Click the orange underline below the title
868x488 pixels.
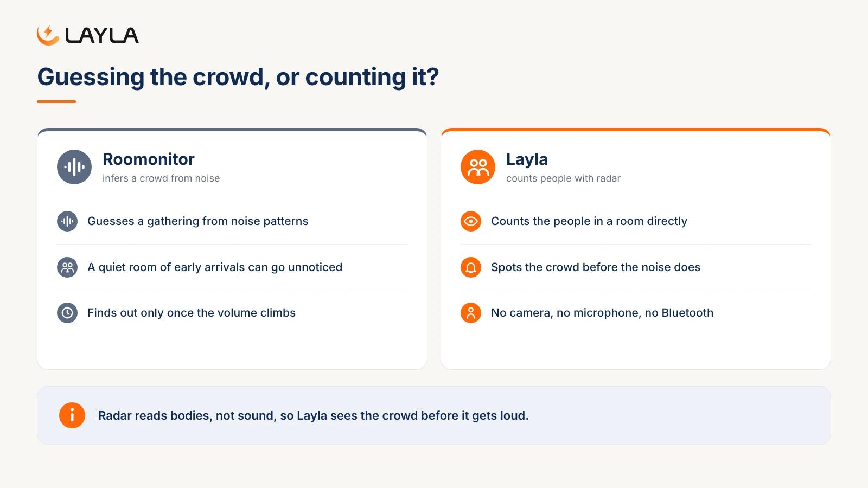(56, 101)
